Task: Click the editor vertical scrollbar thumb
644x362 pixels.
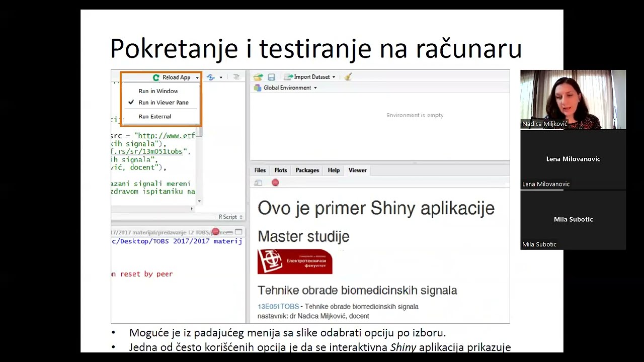Action: click(199, 132)
